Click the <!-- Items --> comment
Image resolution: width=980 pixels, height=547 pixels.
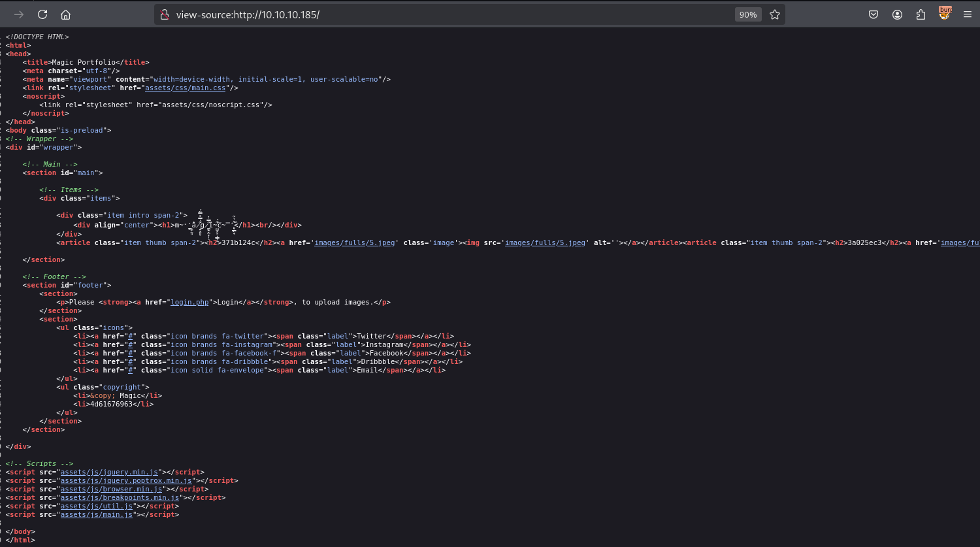(69, 190)
